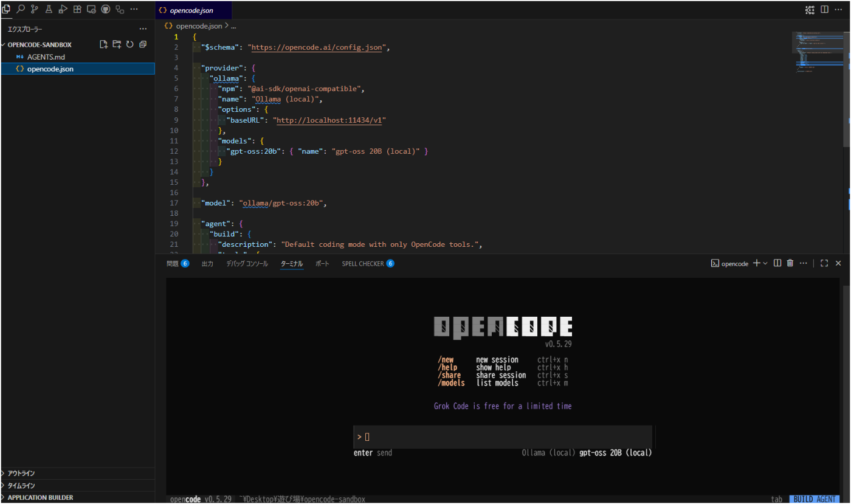Split the editor to the right
The width and height of the screenshot is (851, 504).
click(x=824, y=10)
